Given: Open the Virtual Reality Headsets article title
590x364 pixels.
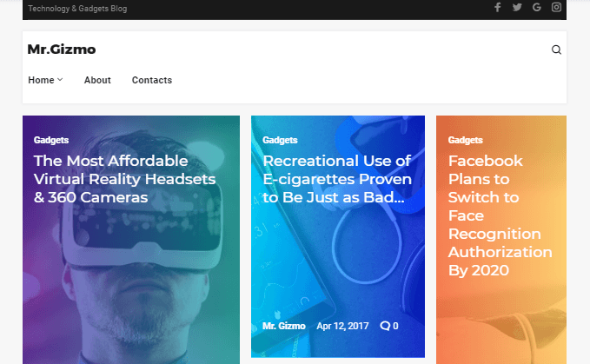Looking at the screenshot, I should [x=124, y=179].
